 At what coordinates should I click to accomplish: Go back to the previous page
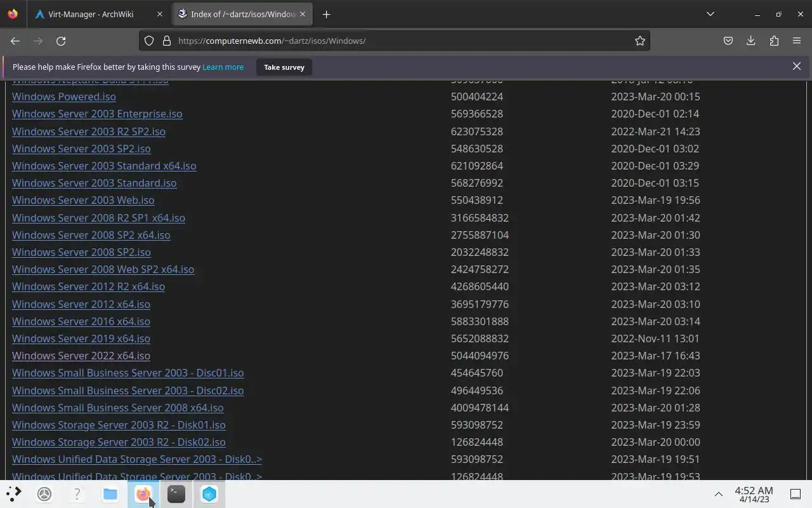(x=15, y=41)
